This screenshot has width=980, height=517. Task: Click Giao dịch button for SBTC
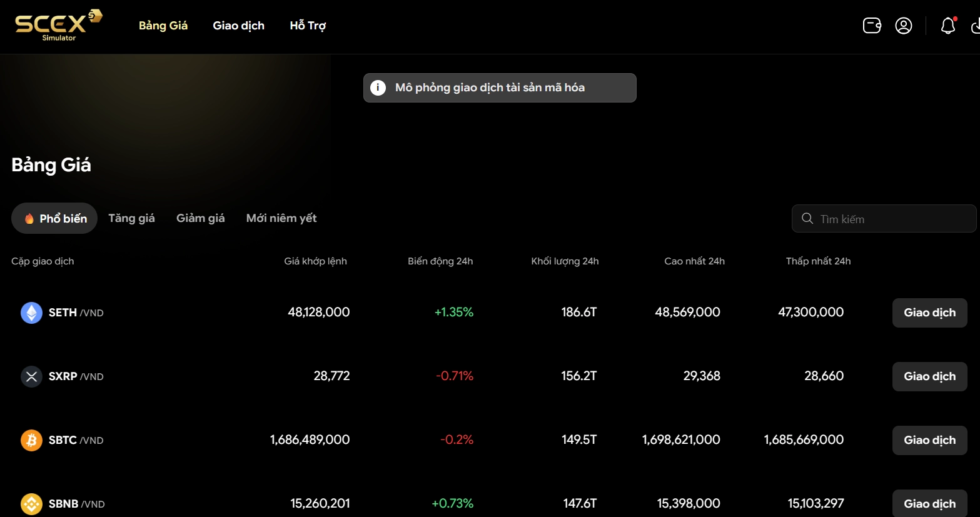tap(929, 440)
